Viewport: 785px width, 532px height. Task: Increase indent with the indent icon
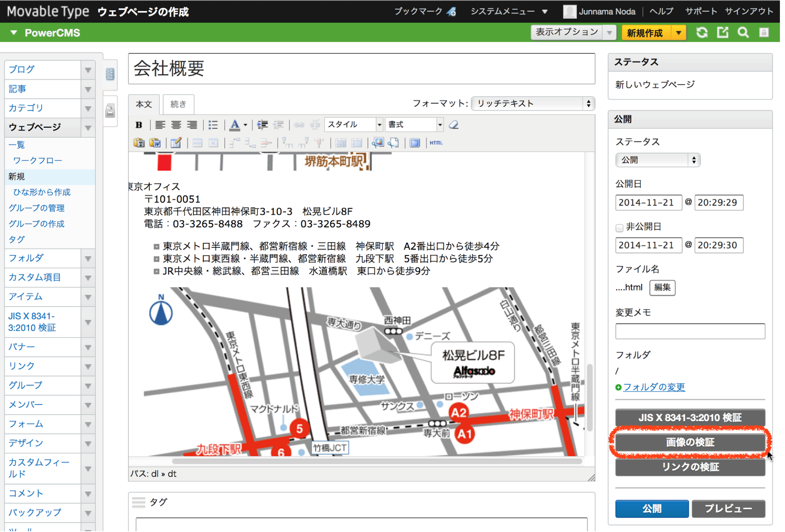[x=262, y=125]
